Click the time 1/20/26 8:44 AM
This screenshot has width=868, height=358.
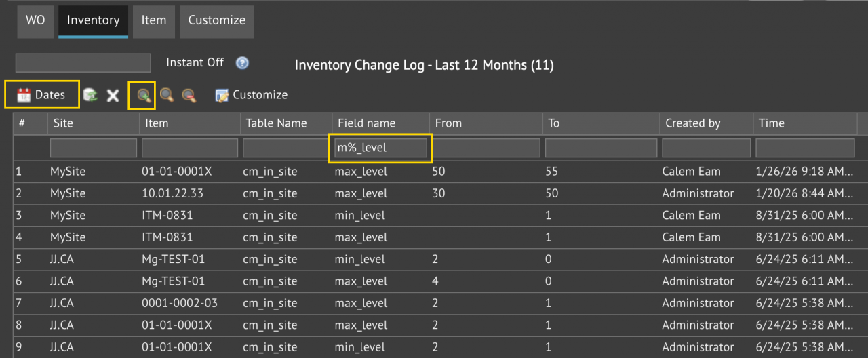[804, 193]
